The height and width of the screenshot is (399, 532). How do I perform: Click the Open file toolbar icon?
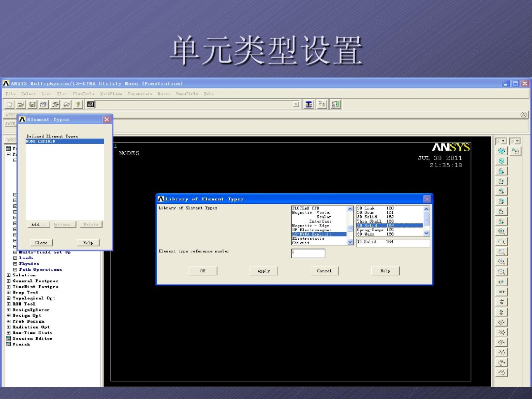click(21, 104)
